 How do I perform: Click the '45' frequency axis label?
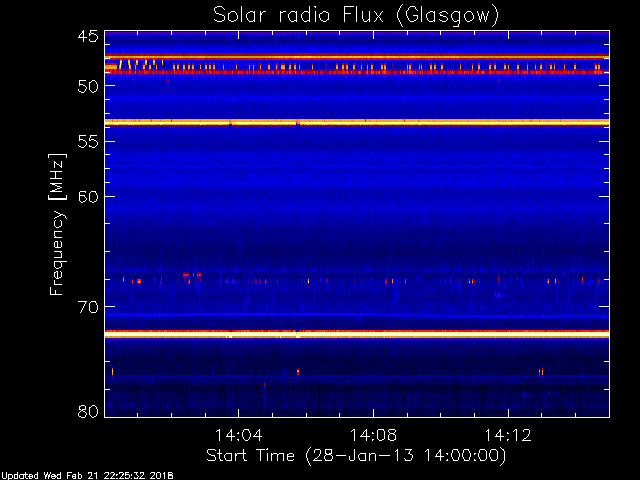coord(88,37)
